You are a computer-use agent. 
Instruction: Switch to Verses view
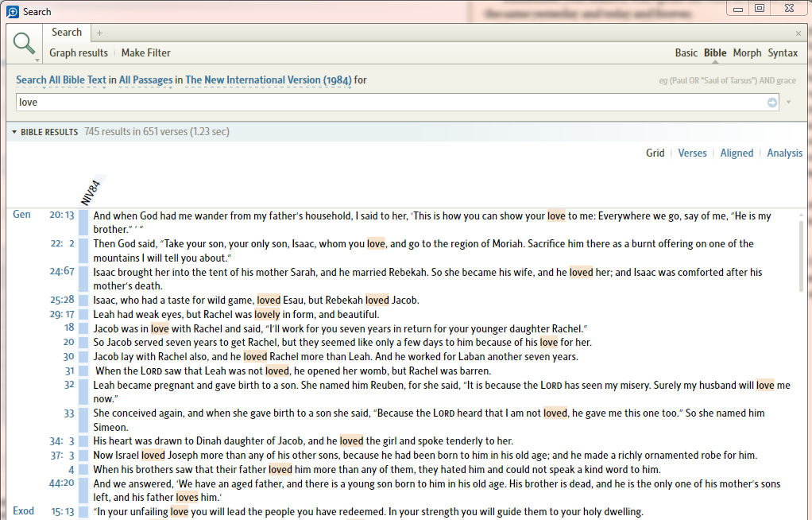692,153
